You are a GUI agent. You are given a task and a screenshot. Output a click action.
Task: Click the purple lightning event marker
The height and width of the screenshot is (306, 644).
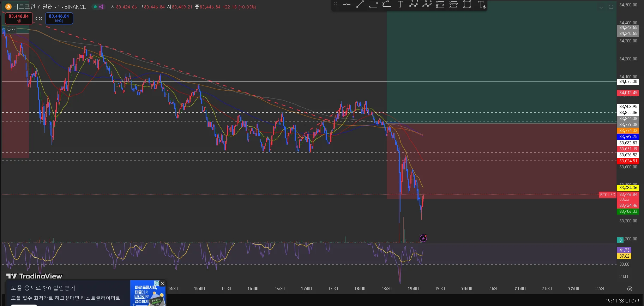[x=423, y=238]
